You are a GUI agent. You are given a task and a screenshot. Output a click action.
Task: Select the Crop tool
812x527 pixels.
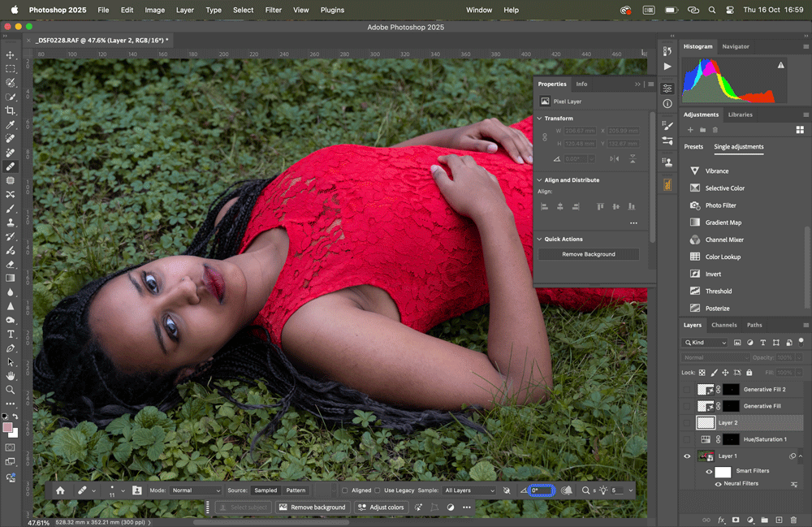11,110
